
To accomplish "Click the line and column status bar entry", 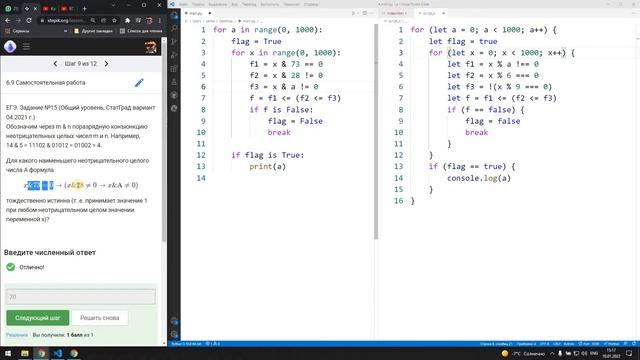I will [x=496, y=344].
